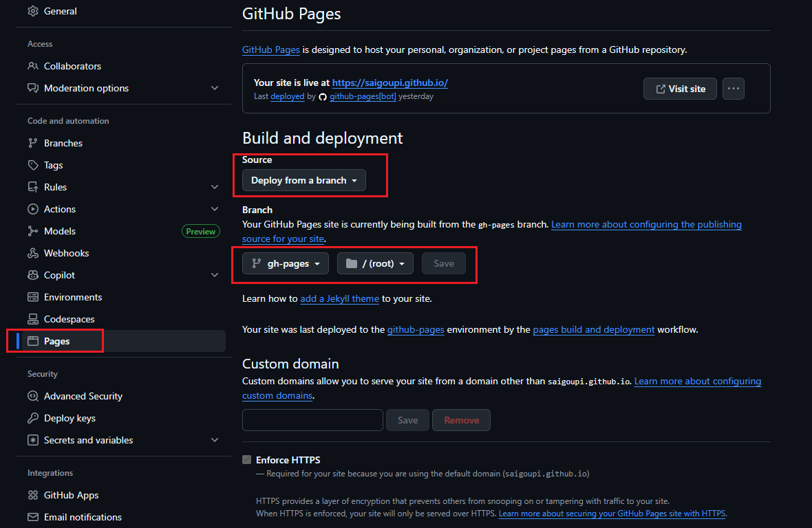Select Pages in the settings sidebar
This screenshot has height=528, width=812.
tap(59, 340)
